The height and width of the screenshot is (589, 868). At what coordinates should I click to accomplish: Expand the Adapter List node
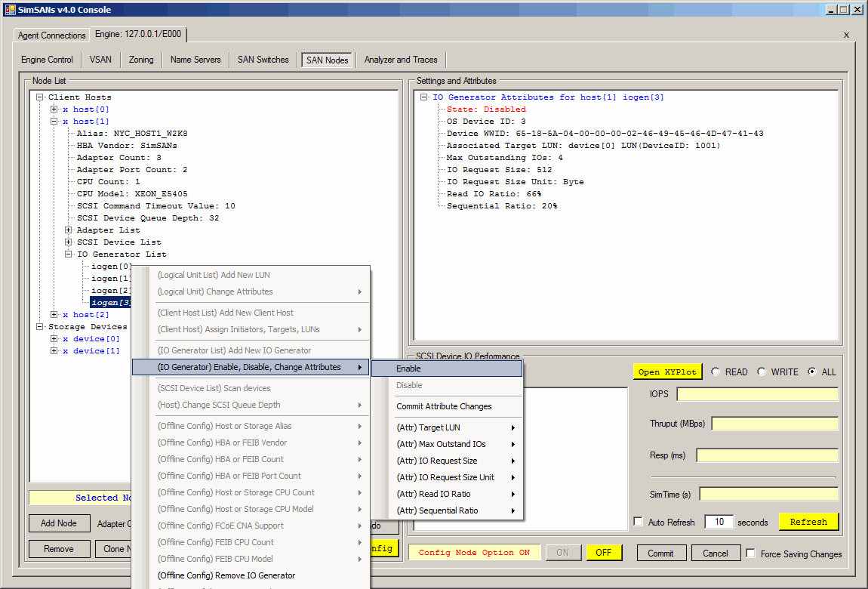pyautogui.click(x=69, y=230)
